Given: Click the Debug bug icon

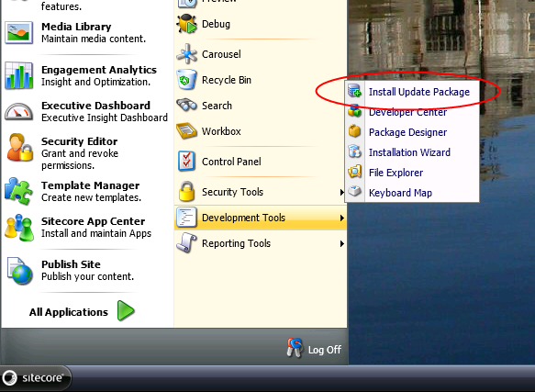Looking at the screenshot, I should coord(186,24).
